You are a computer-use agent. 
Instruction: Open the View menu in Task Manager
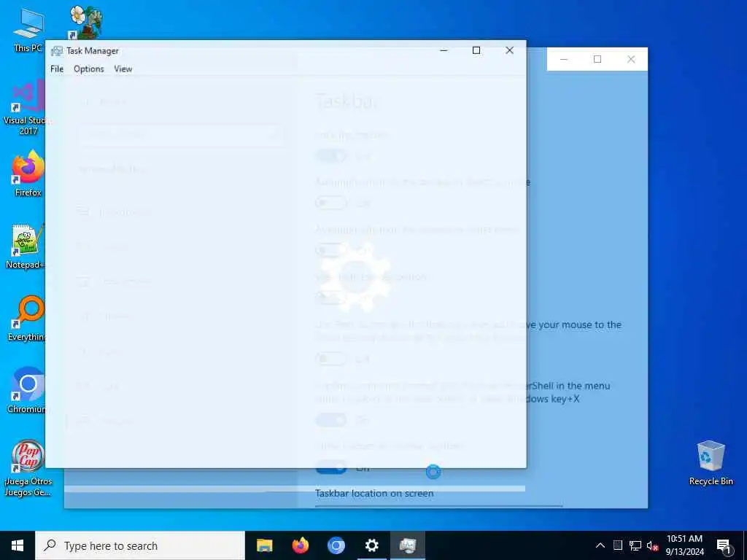[123, 69]
